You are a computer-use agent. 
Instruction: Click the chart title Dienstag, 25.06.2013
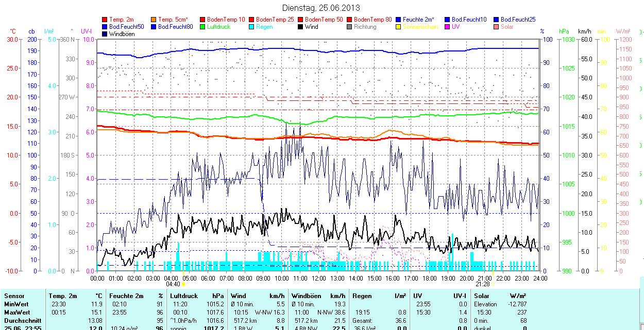(x=321, y=8)
